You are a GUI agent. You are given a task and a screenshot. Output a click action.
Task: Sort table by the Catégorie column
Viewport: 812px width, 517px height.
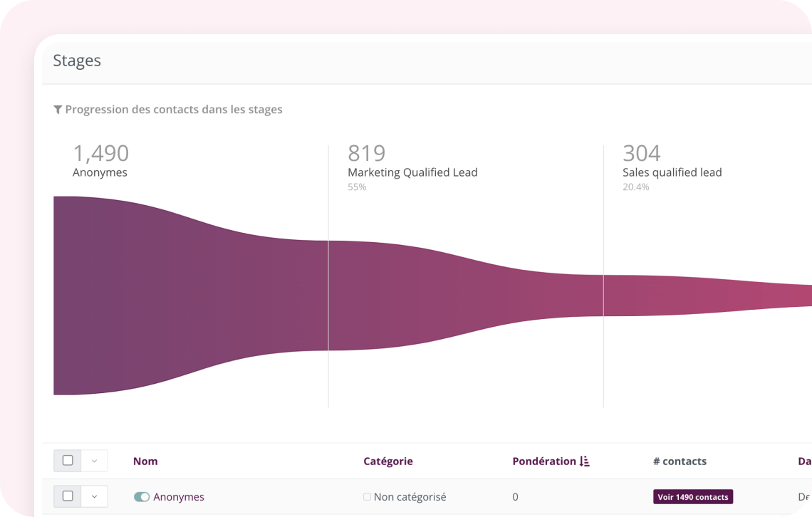coord(387,461)
